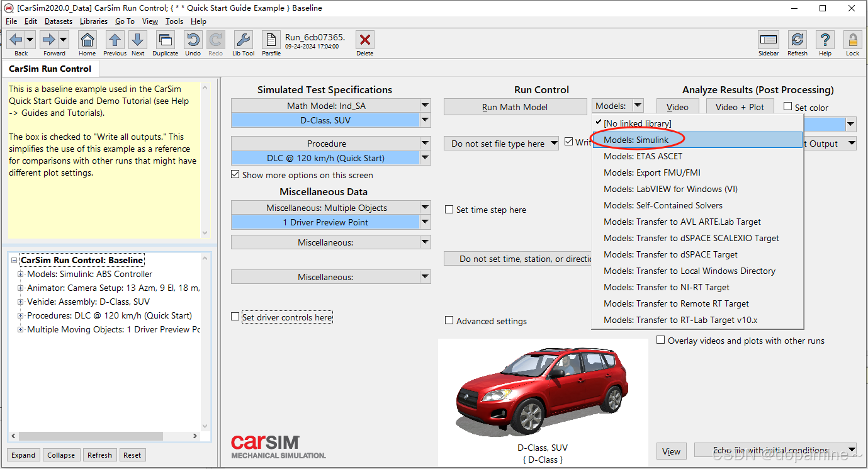Image resolution: width=868 pixels, height=469 pixels.
Task: Click the Next down-arrow icon
Action: point(138,40)
